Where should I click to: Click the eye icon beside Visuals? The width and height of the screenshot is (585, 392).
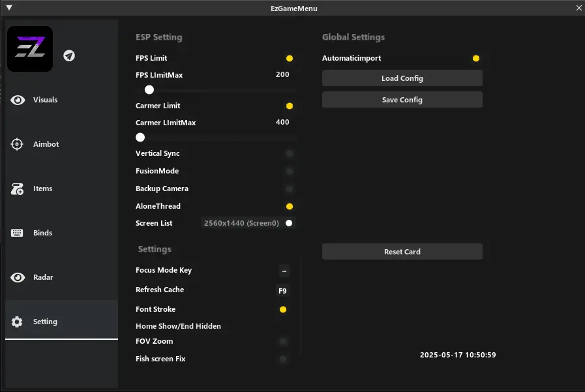pos(18,100)
